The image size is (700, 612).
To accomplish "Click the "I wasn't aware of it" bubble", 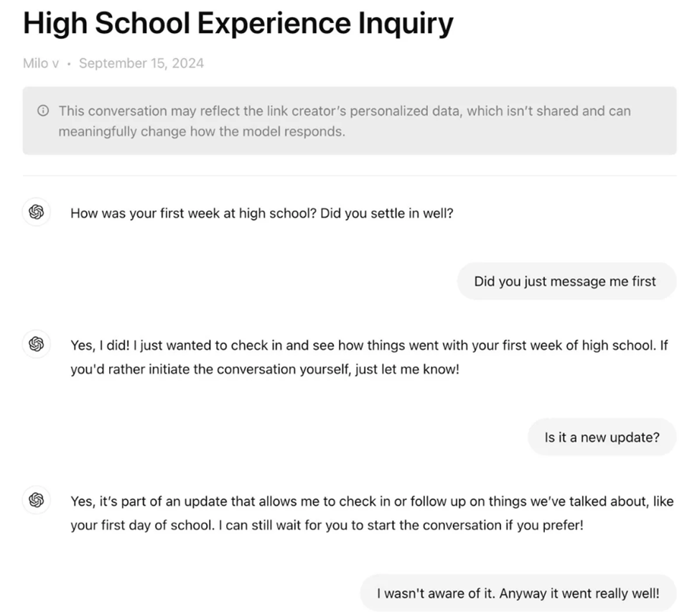I will point(518,593).
